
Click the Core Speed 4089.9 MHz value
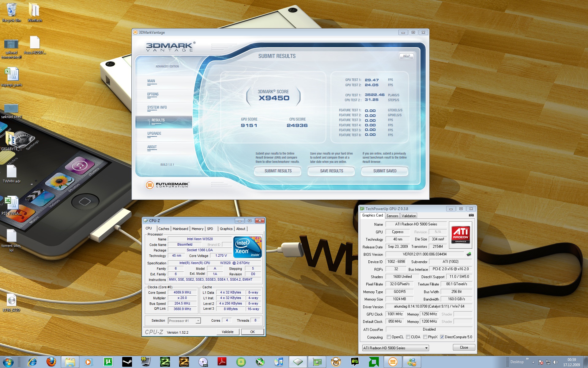tap(182, 293)
